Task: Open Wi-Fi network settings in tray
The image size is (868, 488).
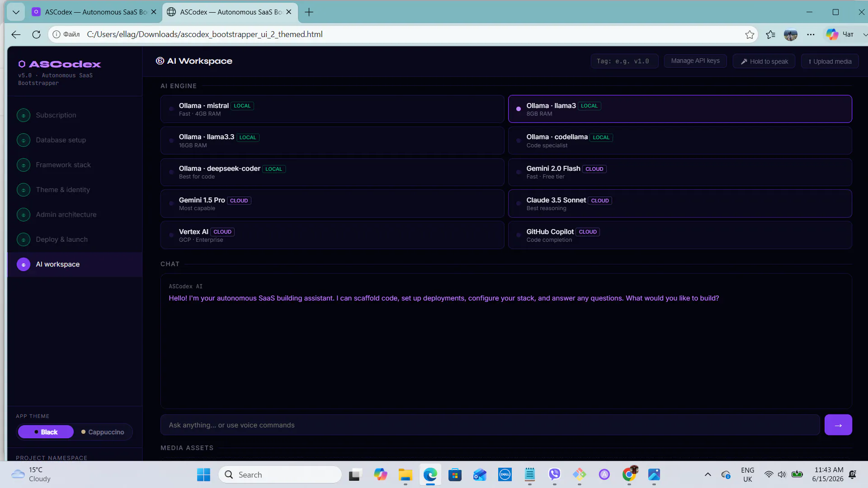Action: tap(769, 474)
